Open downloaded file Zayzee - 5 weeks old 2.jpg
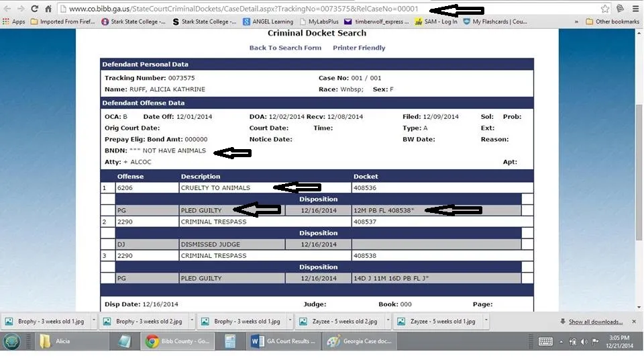The height and width of the screenshot is (362, 644). [339, 321]
